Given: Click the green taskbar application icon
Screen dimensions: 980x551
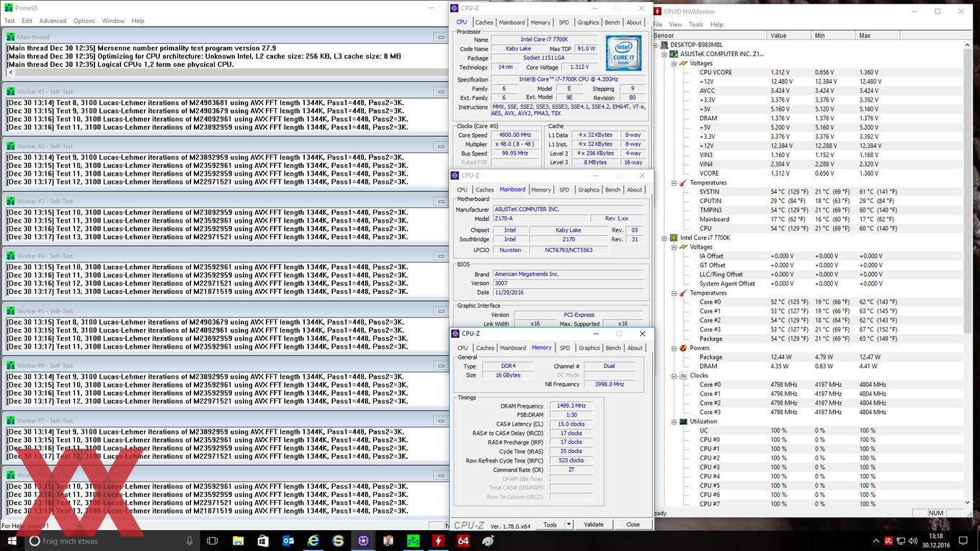Looking at the screenshot, I should 413,540.
